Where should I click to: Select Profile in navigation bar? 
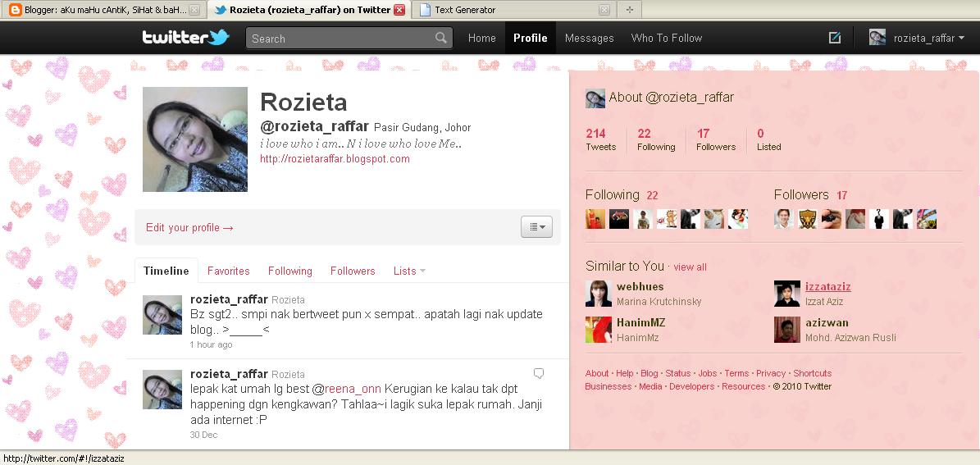[530, 38]
